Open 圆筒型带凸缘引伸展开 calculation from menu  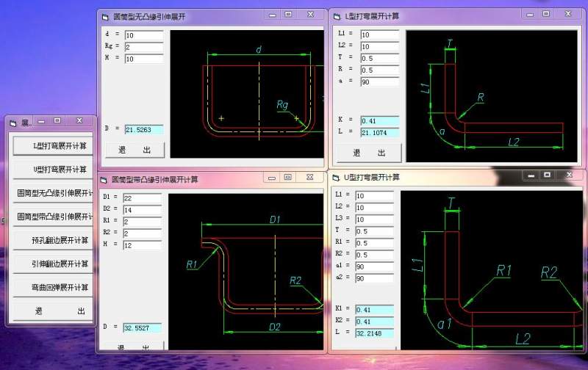(53, 217)
